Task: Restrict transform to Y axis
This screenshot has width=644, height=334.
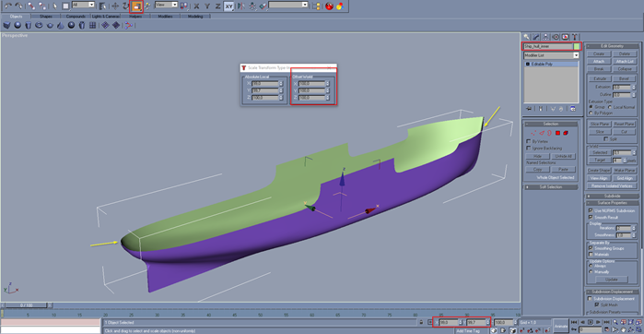Action: pyautogui.click(x=207, y=6)
